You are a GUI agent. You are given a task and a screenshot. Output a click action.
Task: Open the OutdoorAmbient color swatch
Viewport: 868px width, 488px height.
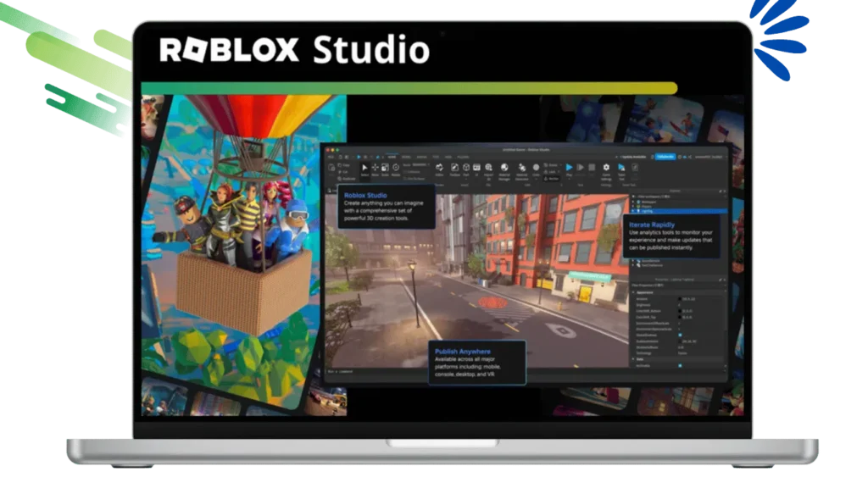[681, 341]
